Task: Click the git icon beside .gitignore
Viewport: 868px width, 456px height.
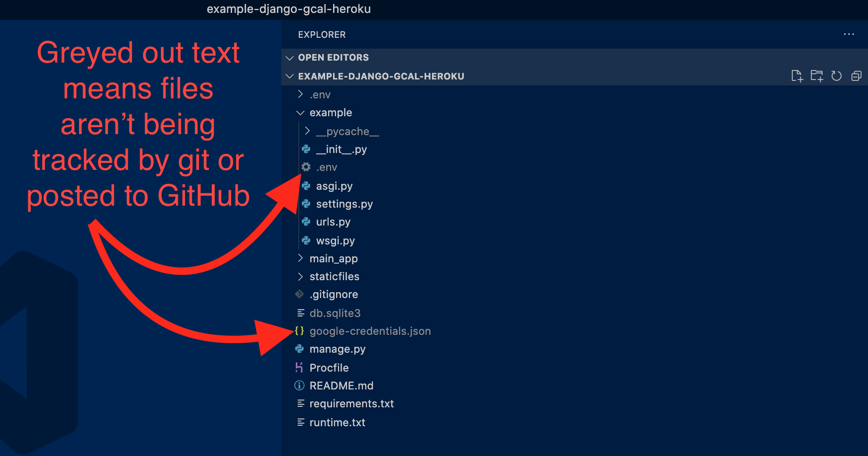Action: 299,295
